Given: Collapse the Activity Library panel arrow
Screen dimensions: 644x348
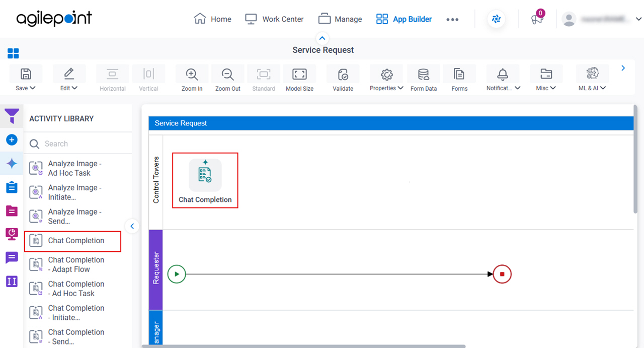Looking at the screenshot, I should coord(132,226).
